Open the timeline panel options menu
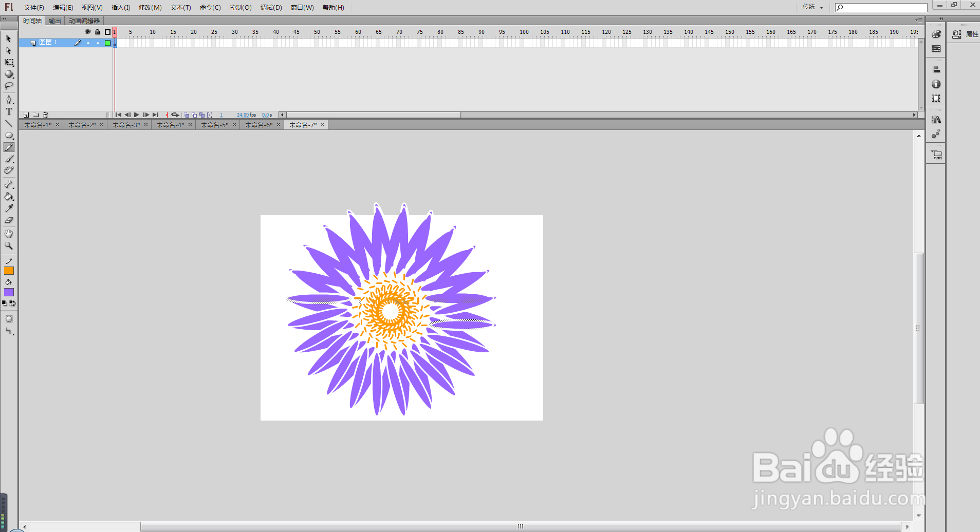Screen dimensions: 980x532 [x=918, y=21]
